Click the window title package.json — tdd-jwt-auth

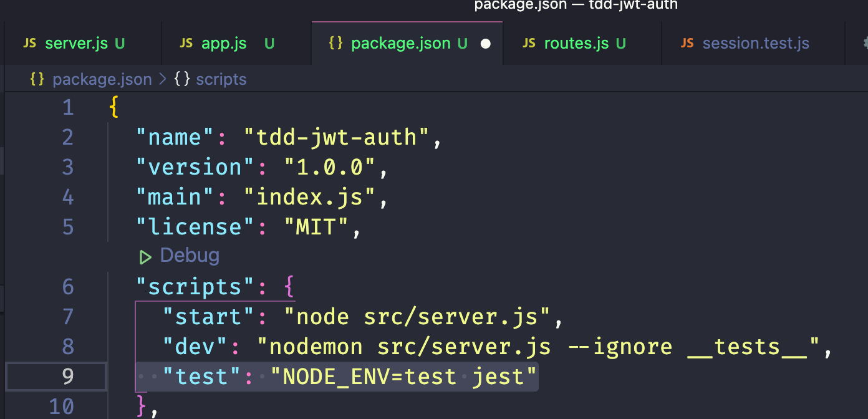576,6
